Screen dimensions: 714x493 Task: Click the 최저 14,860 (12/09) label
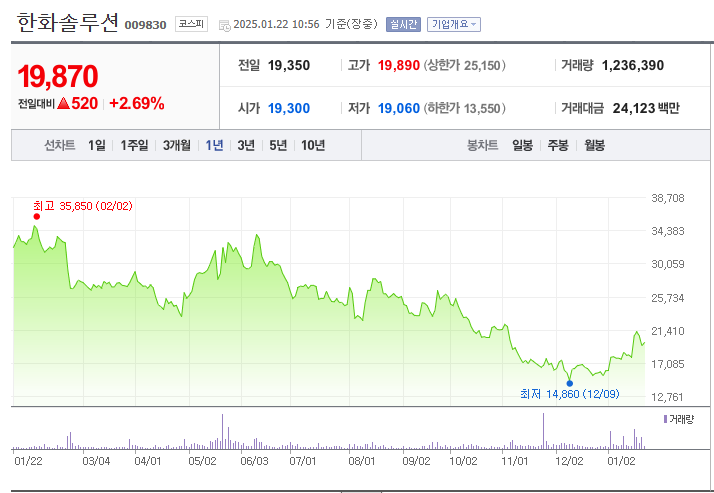570,394
